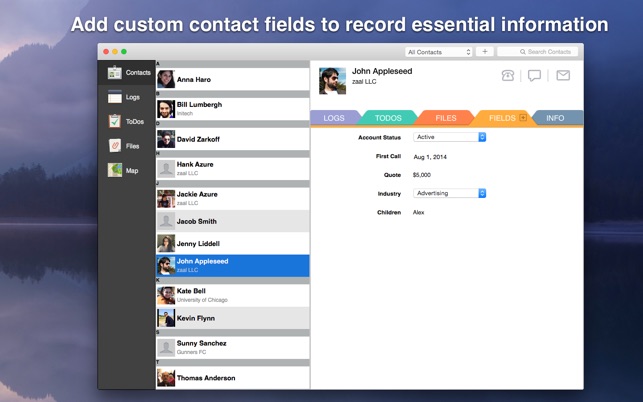Click Jackie Azure's avatar photo

(x=166, y=199)
